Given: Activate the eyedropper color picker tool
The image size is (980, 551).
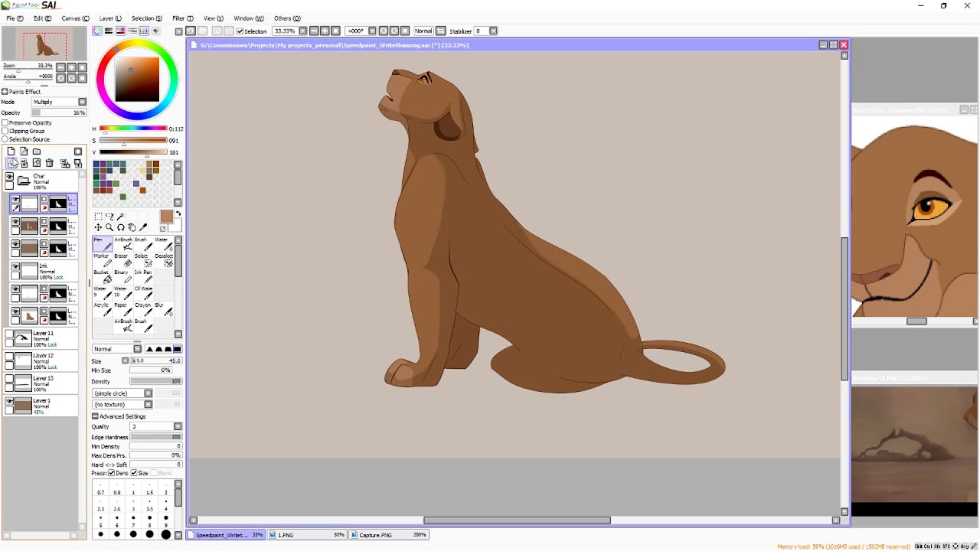Looking at the screenshot, I should [x=143, y=227].
